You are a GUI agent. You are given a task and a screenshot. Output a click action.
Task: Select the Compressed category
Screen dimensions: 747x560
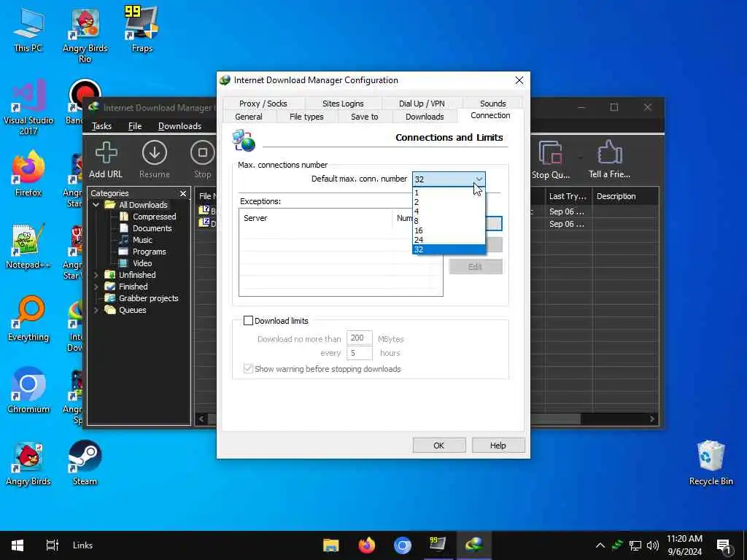point(155,217)
